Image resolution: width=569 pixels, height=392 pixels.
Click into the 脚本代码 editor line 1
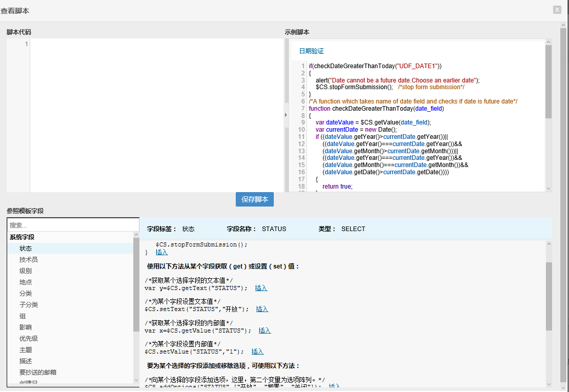pos(154,45)
